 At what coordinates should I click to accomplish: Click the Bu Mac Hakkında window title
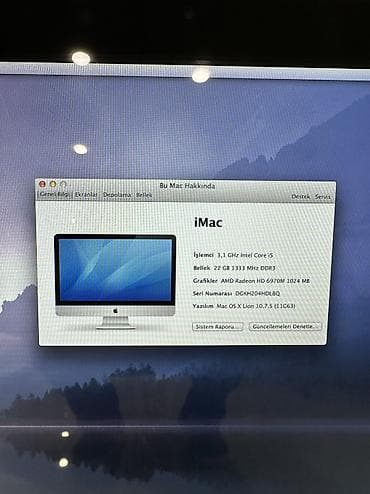pyautogui.click(x=187, y=186)
